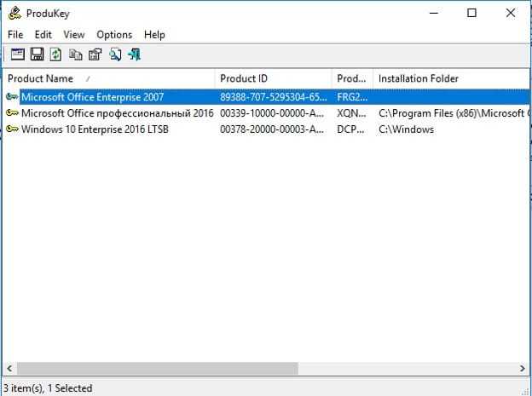Click key icon beside Office профессиональный 2016
This screenshot has height=396, width=532.
click(12, 113)
